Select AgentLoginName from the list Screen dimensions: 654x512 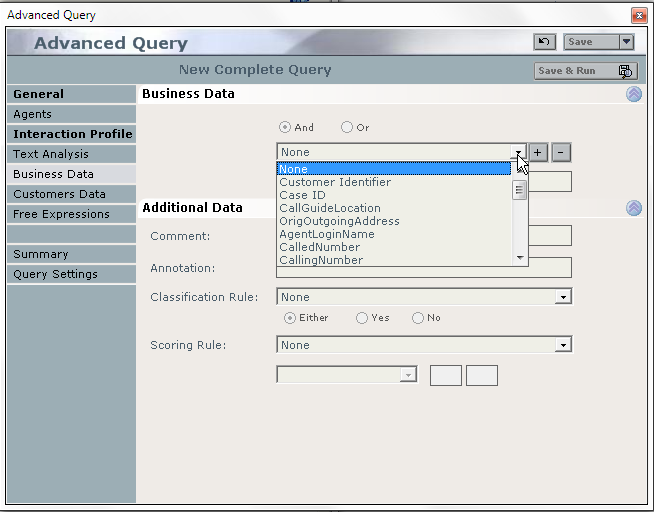(x=326, y=234)
